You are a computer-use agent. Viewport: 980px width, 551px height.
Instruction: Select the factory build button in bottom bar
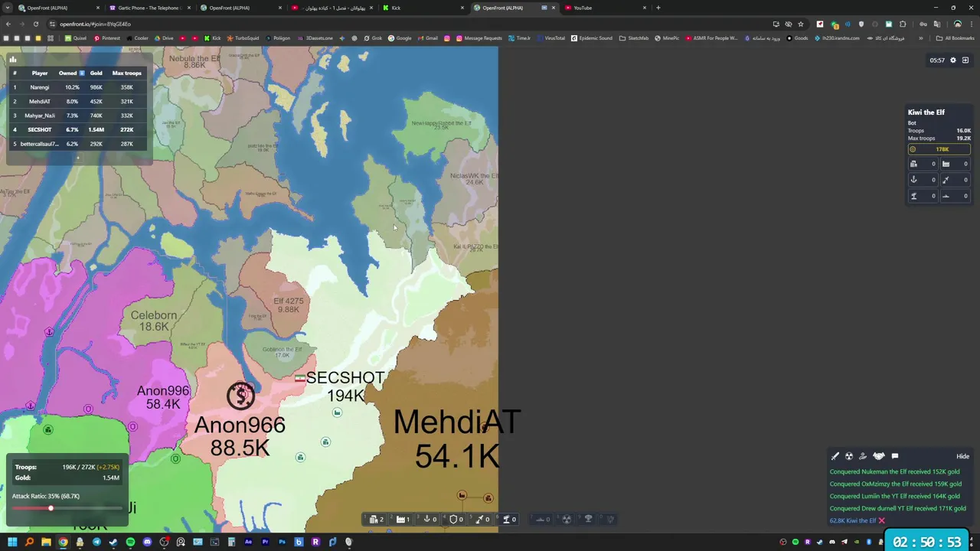(x=403, y=519)
